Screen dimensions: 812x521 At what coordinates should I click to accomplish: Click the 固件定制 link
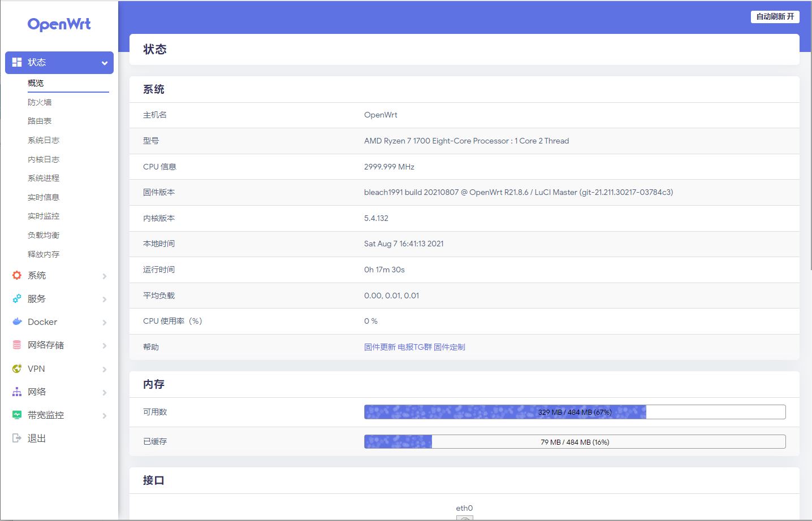click(450, 347)
